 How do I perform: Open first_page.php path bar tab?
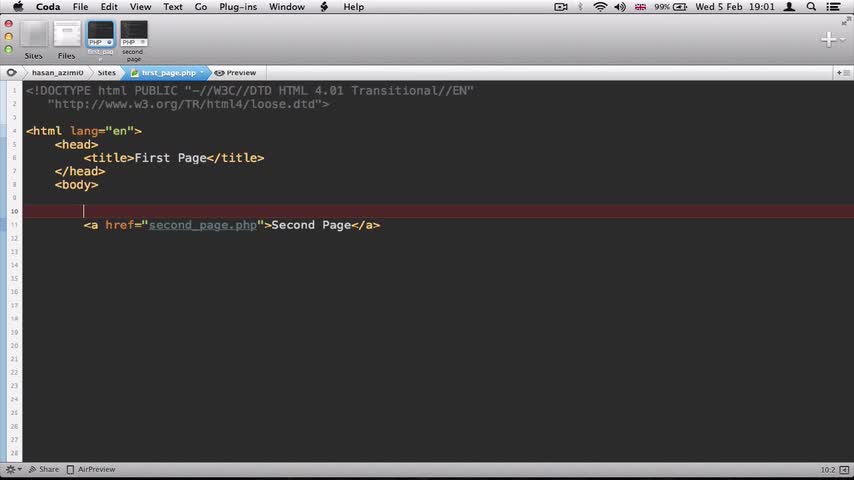(168, 72)
